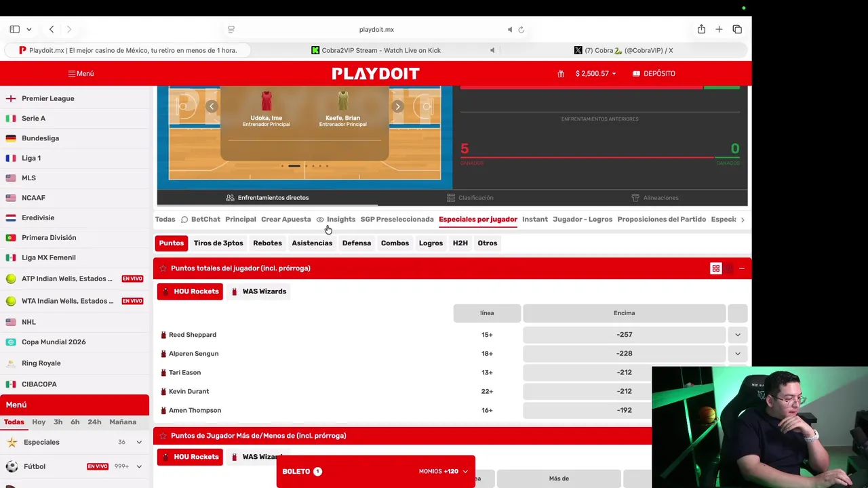The image size is (868, 488).
Task: Open the Alineaciones tab
Action: [654, 198]
